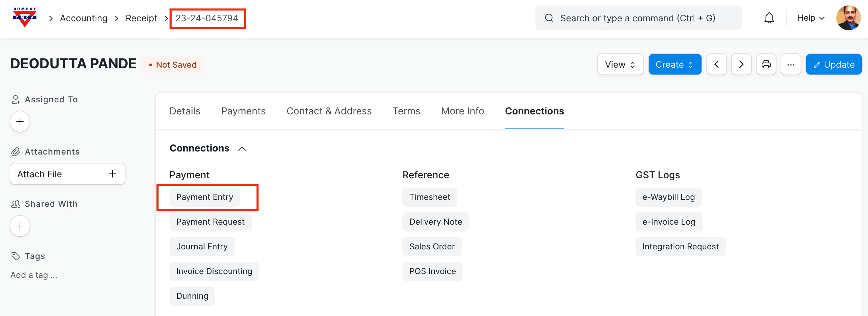Share the document with the plus button
Screen dimensions: 868x316
pos(20,226)
